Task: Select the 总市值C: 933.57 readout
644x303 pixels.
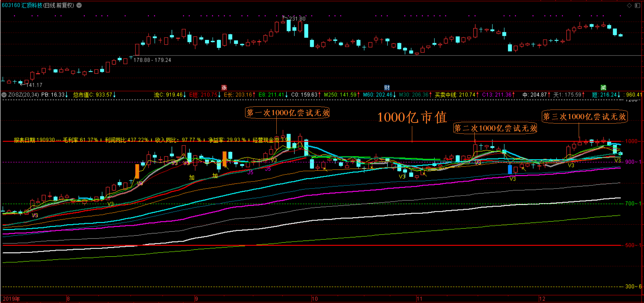Action: click(x=94, y=95)
